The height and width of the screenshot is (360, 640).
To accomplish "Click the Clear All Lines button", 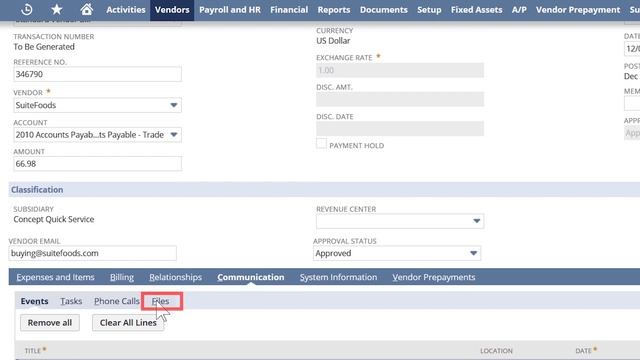I will coord(128,322).
